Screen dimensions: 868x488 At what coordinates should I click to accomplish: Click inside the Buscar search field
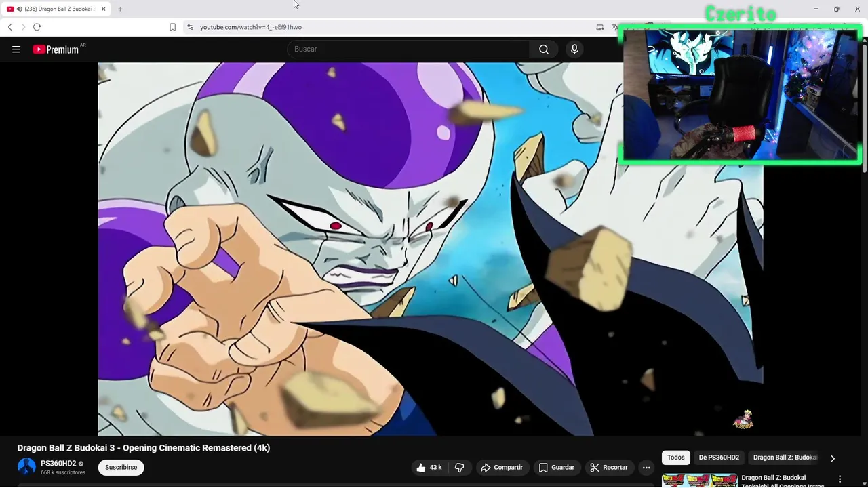409,49
